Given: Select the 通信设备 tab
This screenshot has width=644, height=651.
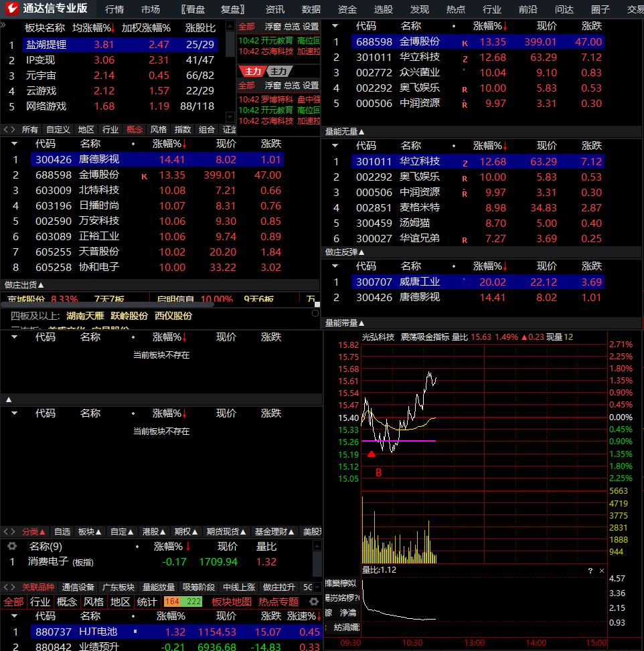Looking at the screenshot, I should (78, 587).
